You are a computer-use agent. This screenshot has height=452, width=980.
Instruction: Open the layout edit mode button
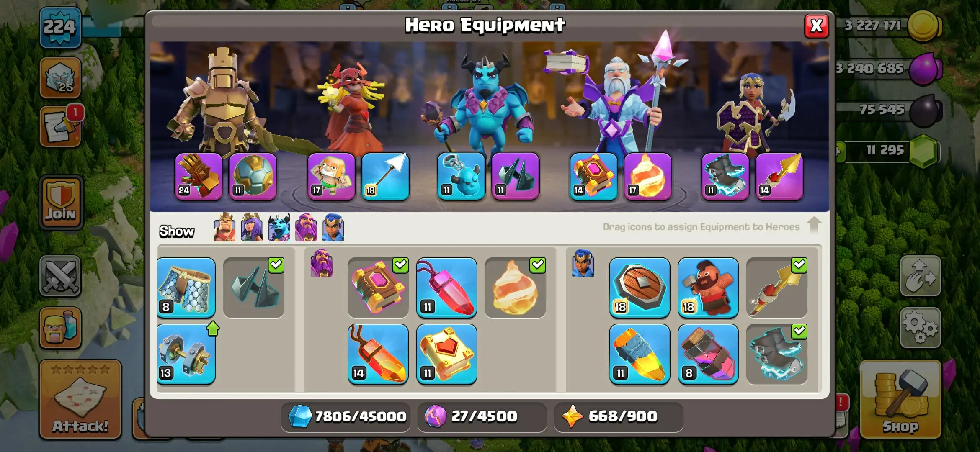point(920,276)
